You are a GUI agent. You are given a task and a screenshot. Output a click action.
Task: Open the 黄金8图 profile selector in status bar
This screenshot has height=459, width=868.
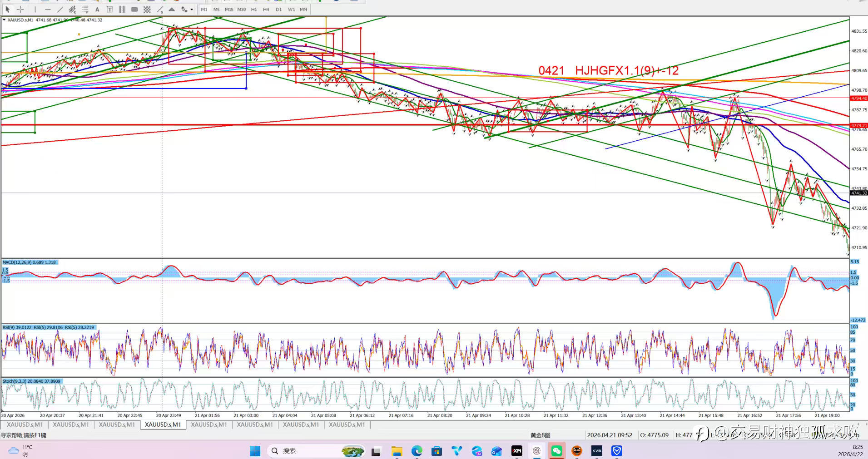point(540,435)
